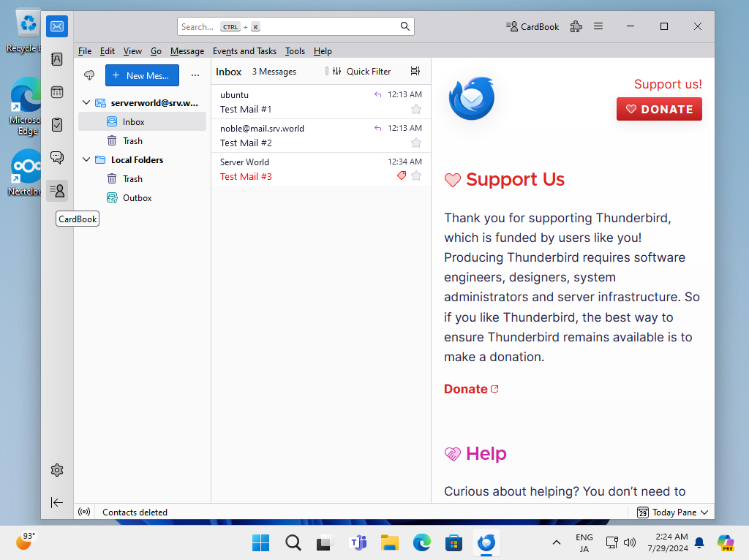Screen dimensions: 749x560
Task: Click the search magnifier icon
Action: point(404,26)
